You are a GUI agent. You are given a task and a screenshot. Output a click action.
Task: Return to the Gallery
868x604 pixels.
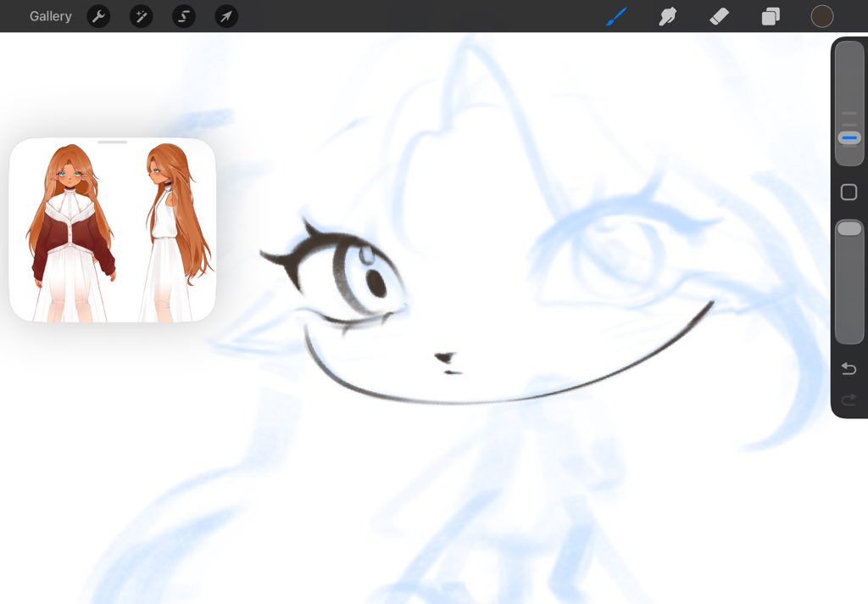(x=50, y=16)
